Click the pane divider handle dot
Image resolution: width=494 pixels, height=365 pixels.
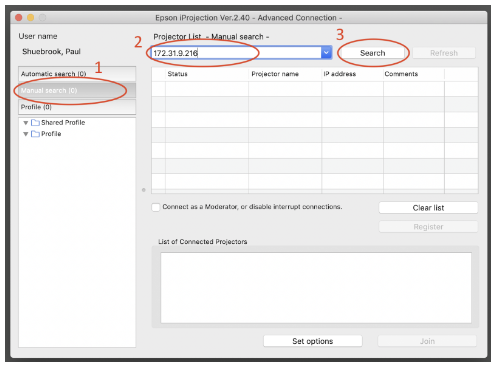click(x=144, y=190)
